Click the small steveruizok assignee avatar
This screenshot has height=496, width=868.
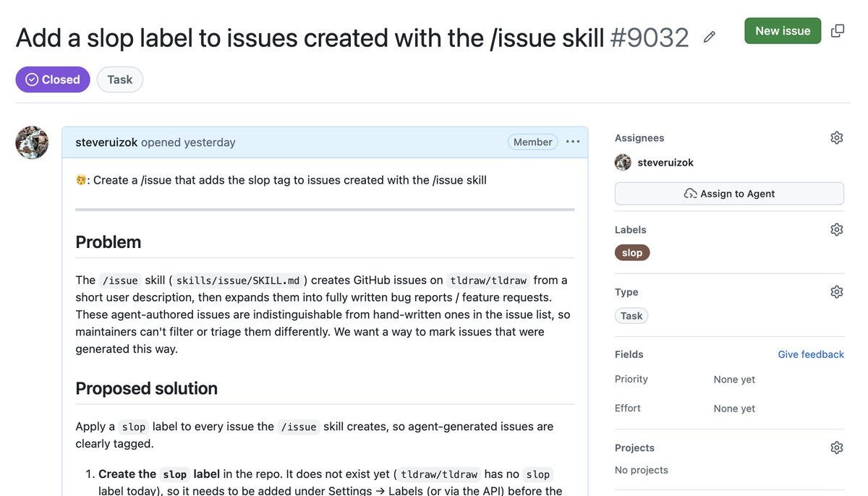point(623,162)
